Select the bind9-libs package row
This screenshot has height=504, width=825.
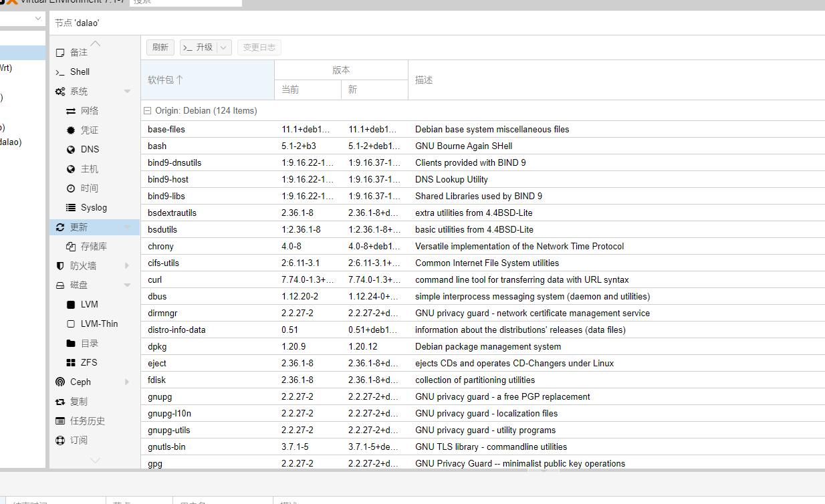483,196
